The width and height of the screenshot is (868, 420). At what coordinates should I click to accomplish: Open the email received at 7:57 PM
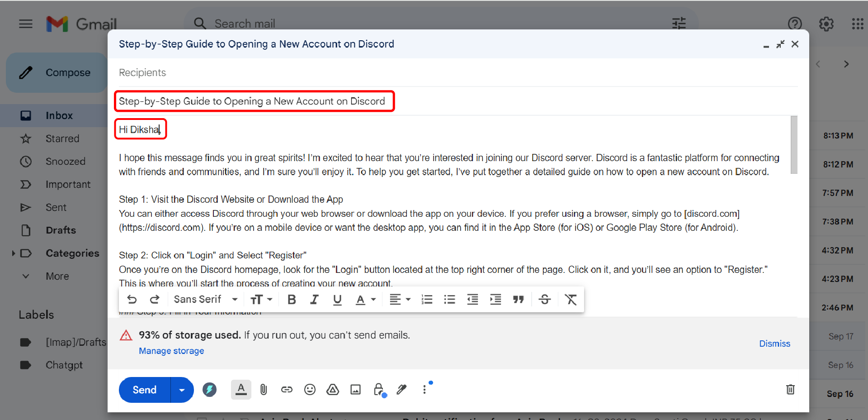838,193
